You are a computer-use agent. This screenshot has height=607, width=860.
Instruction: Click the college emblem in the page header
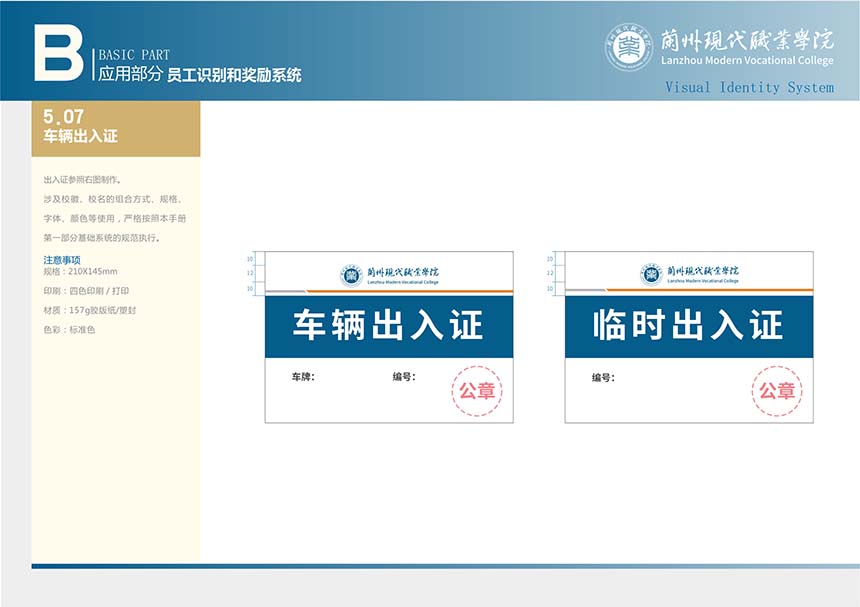pos(628,47)
